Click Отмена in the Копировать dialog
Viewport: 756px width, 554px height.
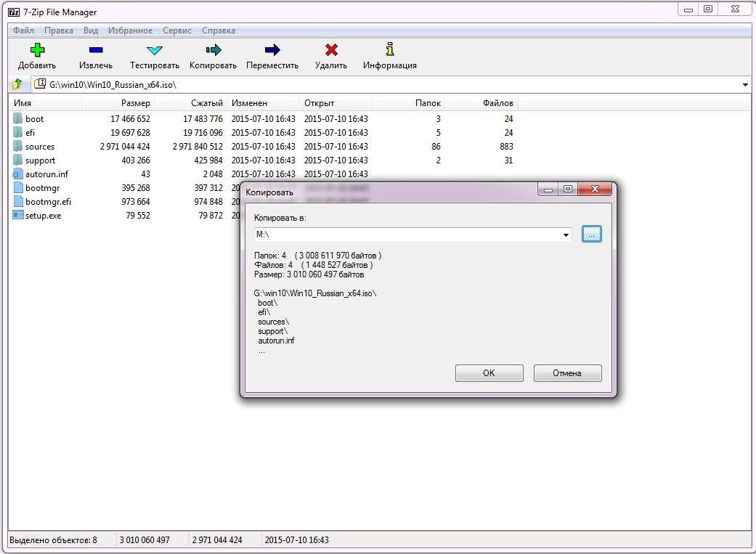pyautogui.click(x=567, y=373)
